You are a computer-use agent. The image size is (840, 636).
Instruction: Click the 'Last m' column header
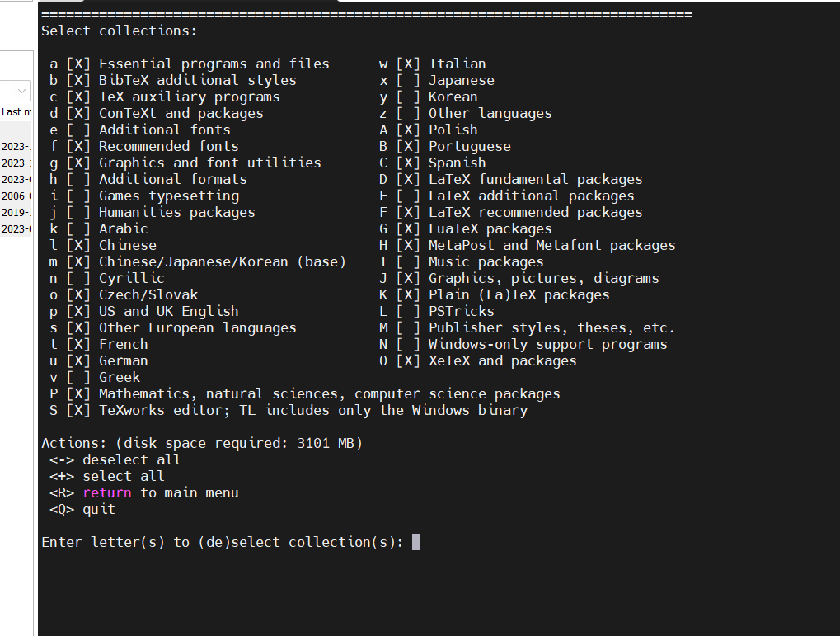point(16,112)
